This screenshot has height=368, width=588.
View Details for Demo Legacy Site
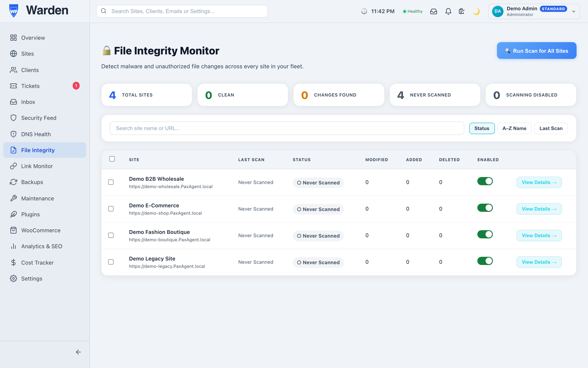pos(539,262)
